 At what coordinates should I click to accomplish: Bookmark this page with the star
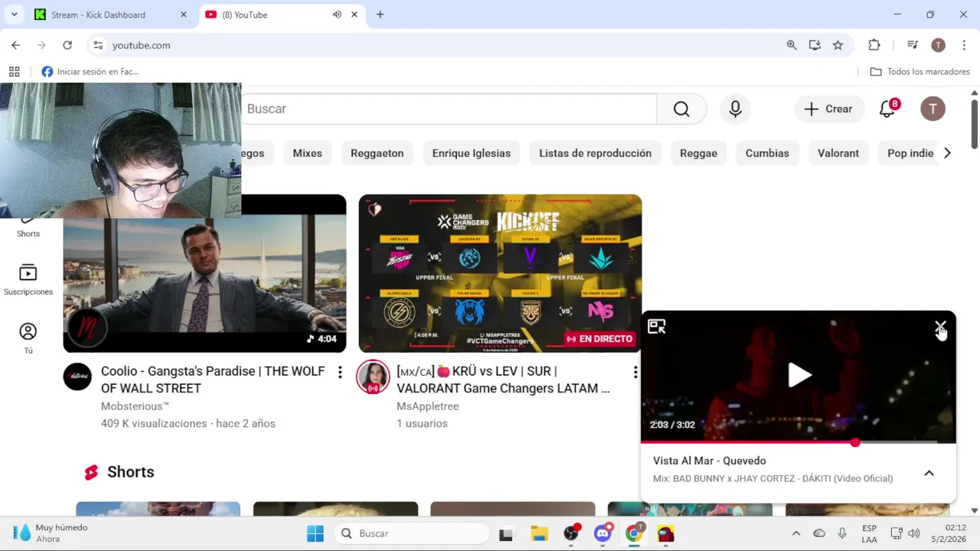point(838,45)
